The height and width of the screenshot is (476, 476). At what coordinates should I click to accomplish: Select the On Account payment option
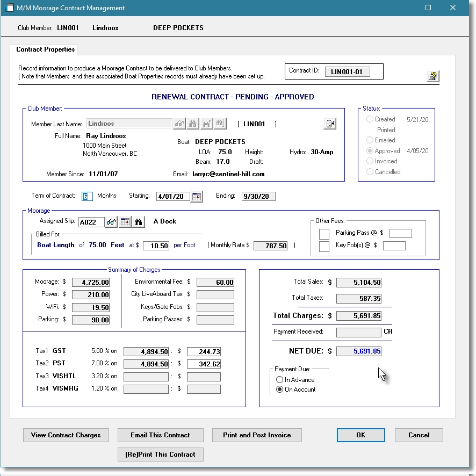click(x=279, y=388)
